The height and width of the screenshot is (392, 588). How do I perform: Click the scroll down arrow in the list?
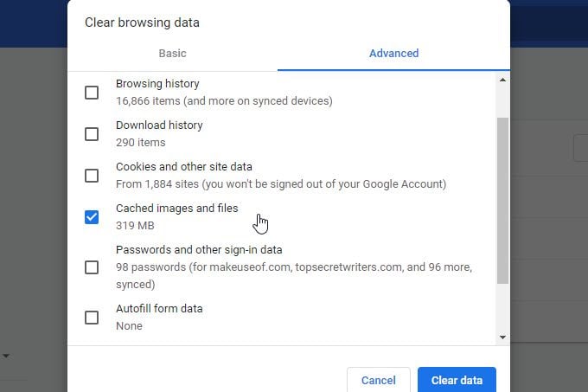point(502,337)
